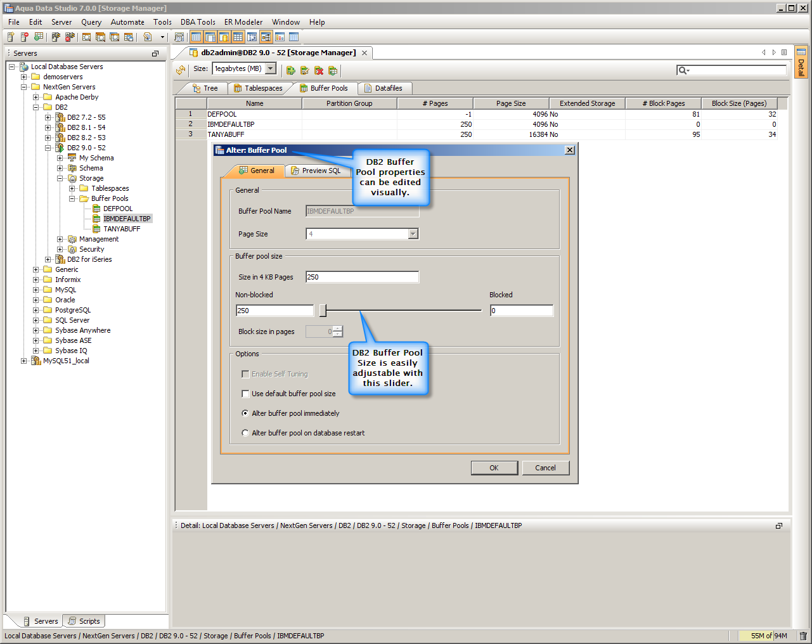Click the trash garbage collection icon
This screenshot has width=812, height=644.
(803, 636)
